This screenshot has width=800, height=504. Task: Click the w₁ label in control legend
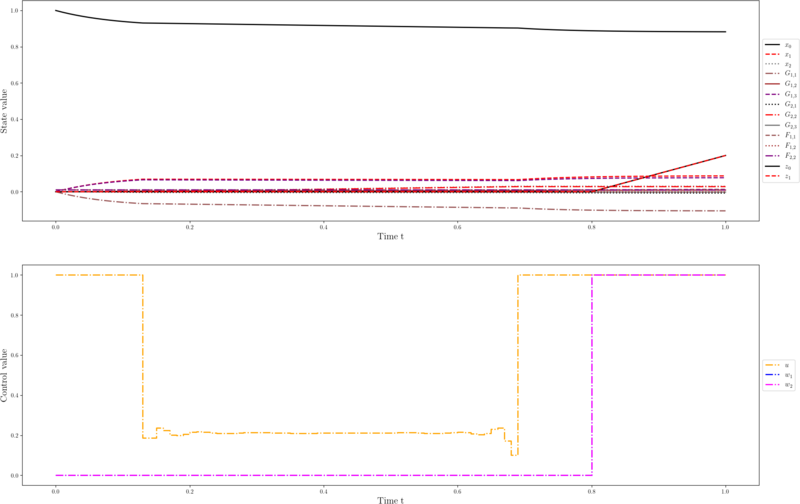[x=789, y=375]
